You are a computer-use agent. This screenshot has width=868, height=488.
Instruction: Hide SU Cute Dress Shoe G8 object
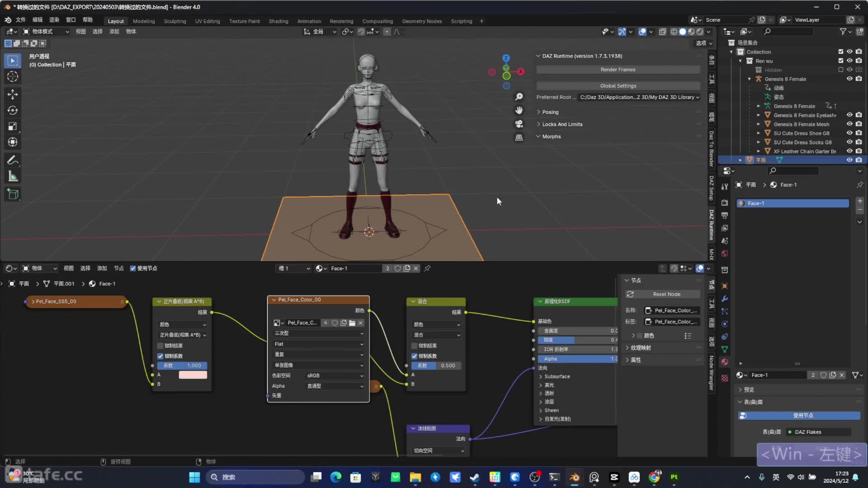849,133
